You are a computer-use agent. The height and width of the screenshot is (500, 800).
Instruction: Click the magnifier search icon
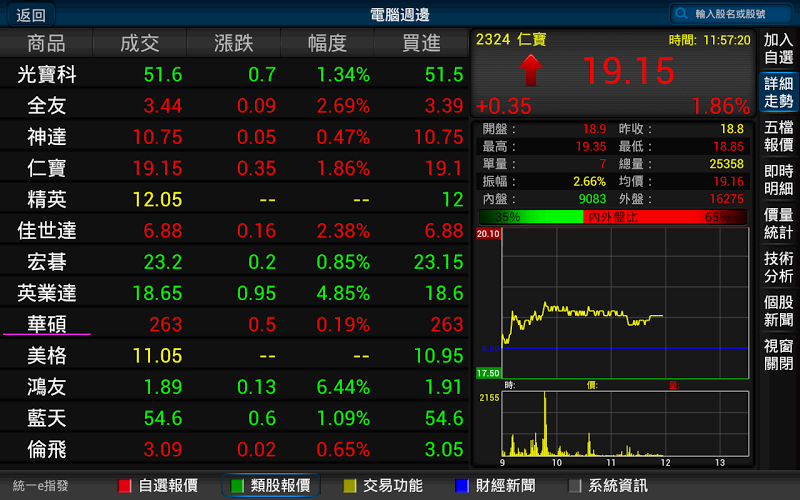coord(681,14)
